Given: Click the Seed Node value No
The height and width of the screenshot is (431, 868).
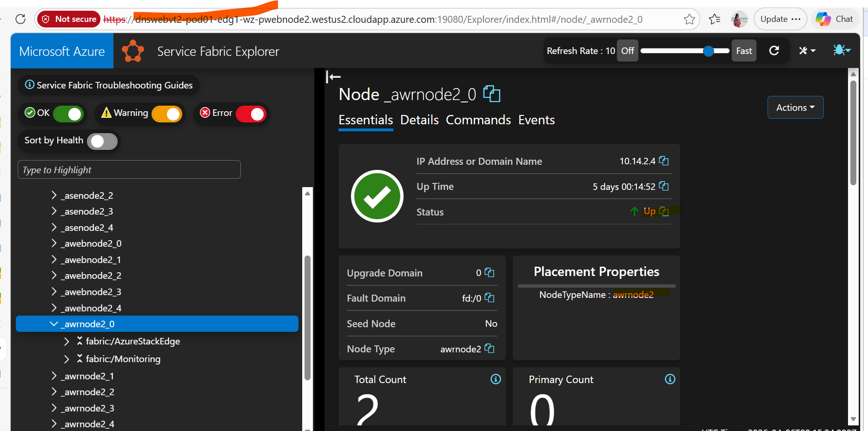Looking at the screenshot, I should click(x=491, y=323).
